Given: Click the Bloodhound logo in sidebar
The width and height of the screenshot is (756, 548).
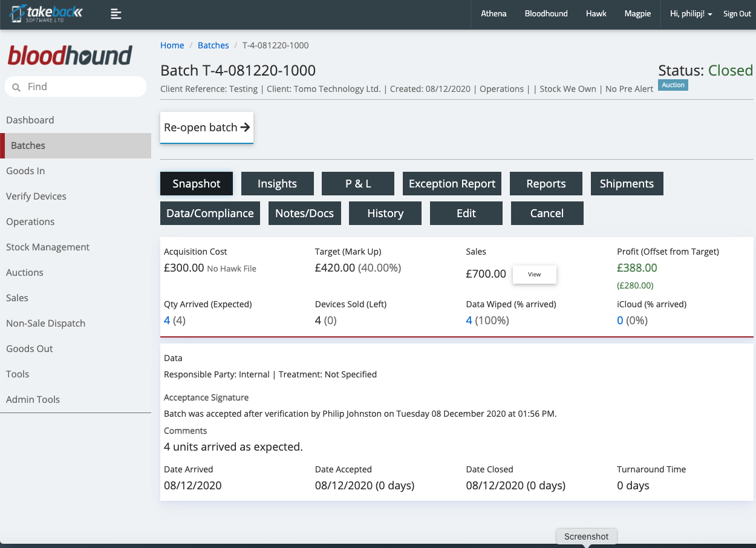Looking at the screenshot, I should 70,56.
